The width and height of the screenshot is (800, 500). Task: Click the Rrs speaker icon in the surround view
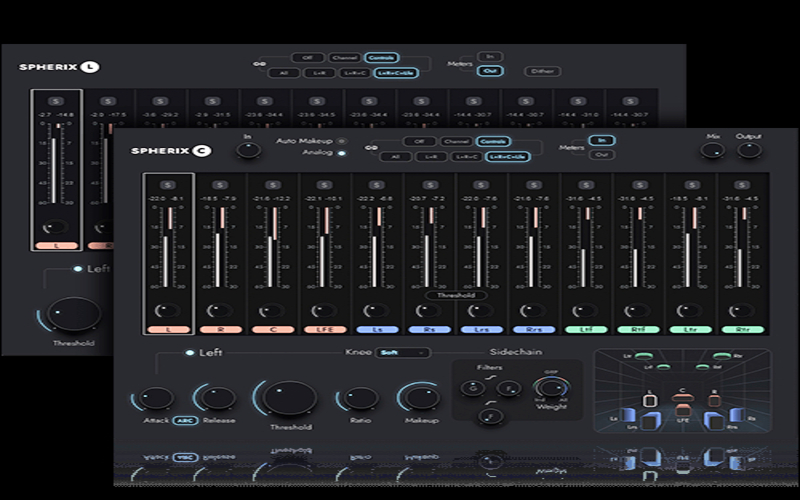click(x=714, y=421)
